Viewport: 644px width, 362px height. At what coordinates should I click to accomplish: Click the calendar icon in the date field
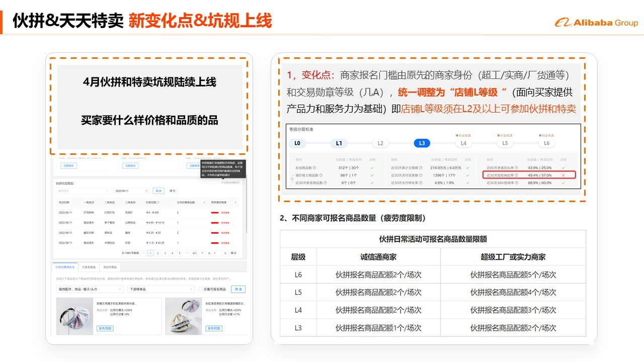coord(146,191)
